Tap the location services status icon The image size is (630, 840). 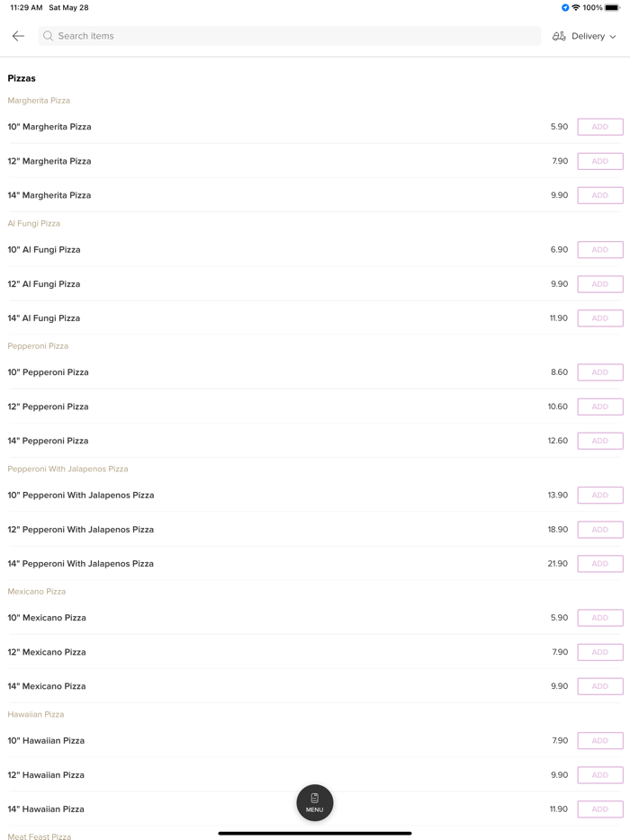(565, 8)
